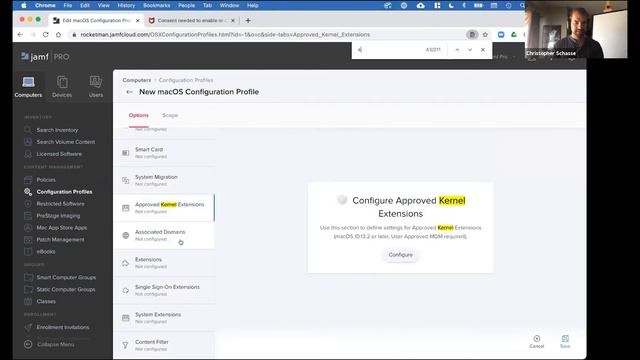Go to next find-in-page match
Screen dimensions: 640x360
click(470, 50)
